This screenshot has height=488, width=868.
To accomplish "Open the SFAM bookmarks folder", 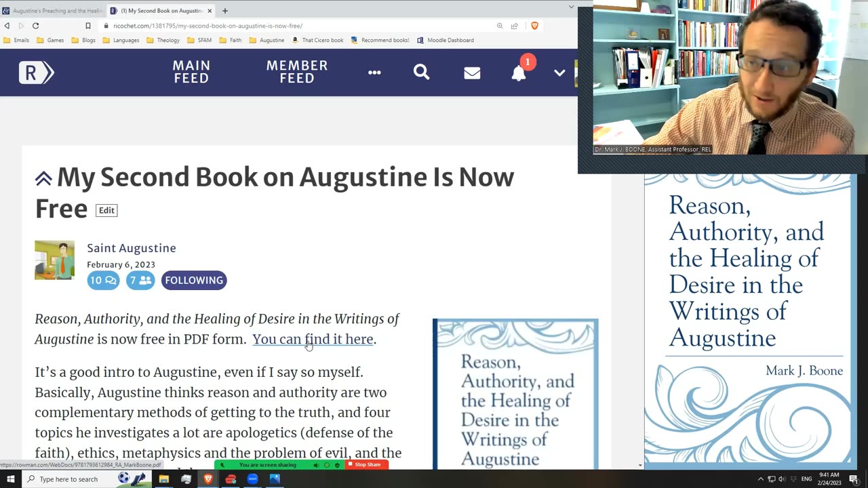I will [x=199, y=40].
